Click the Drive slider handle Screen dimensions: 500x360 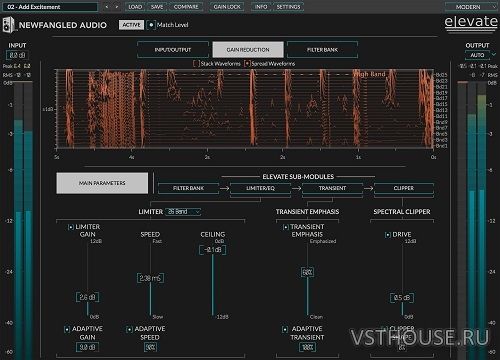point(402,298)
